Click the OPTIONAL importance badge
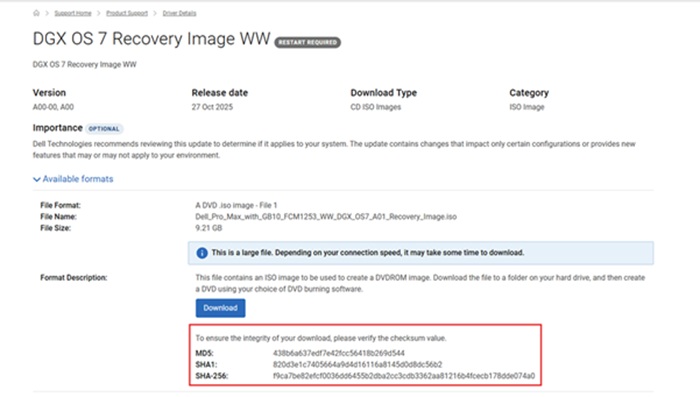This screenshot has width=700, height=397. click(x=104, y=129)
